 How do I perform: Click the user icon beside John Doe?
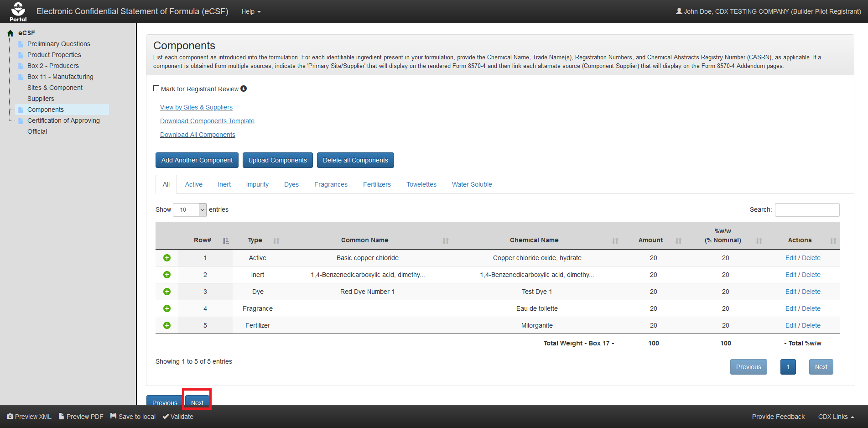tap(679, 11)
